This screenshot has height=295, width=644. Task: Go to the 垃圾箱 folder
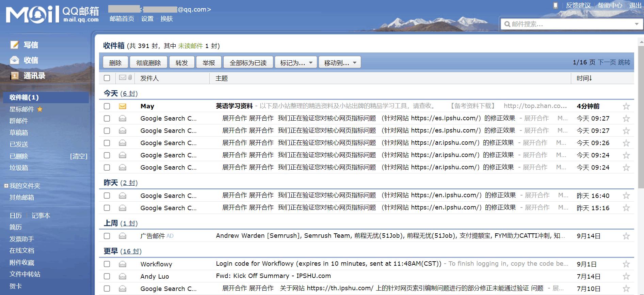19,168
